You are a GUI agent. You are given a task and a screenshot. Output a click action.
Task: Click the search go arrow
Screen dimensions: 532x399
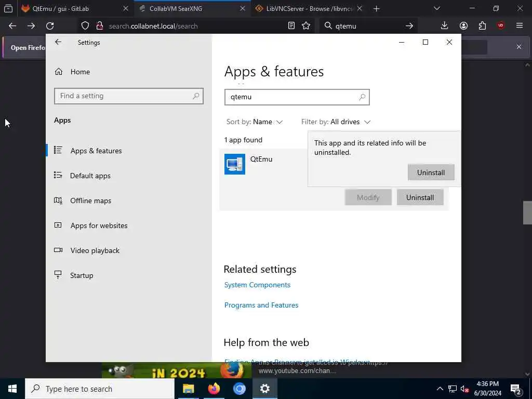(409, 26)
